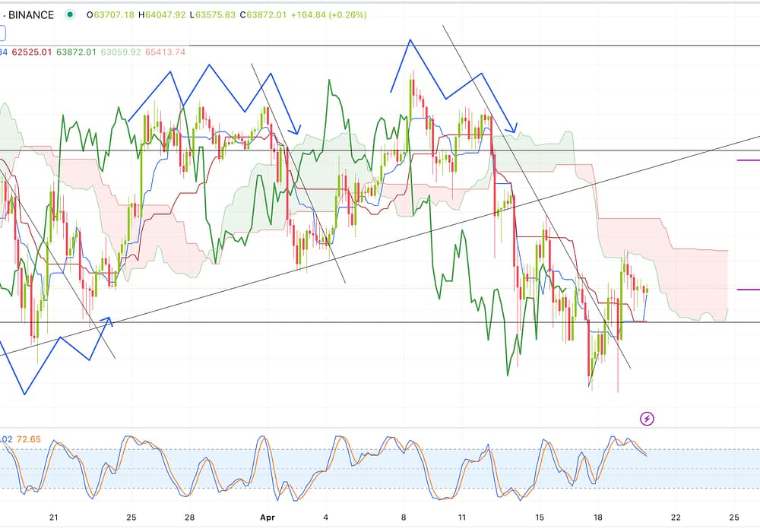Click the blue arrowhead near April 2
The image size is (760, 532).
click(x=299, y=128)
